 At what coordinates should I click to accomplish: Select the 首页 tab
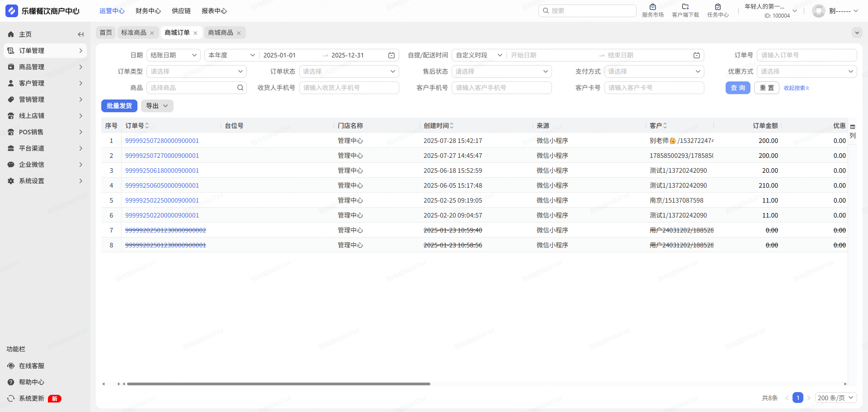(x=106, y=33)
